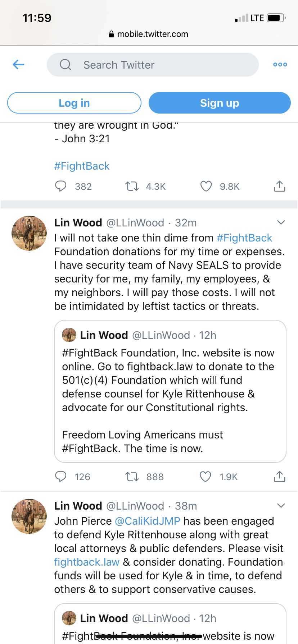Image resolution: width=298 pixels, height=644 pixels.
Task: Reply to the Navy SEALS security tweet
Action: [x=60, y=477]
